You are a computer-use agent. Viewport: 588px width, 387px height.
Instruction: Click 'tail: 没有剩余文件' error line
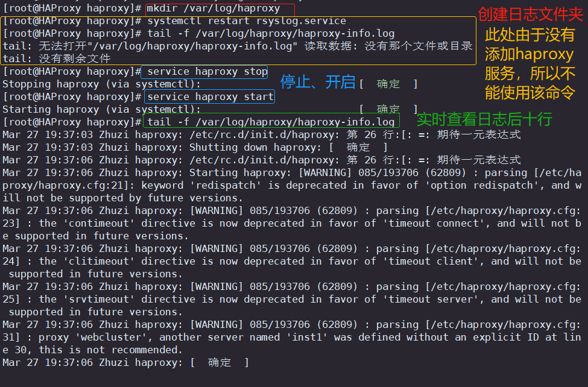[57, 59]
